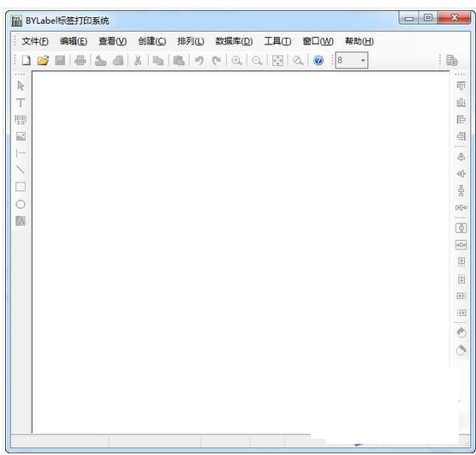Screen dimensions: 476x455
Task: Select the diagonal line tool
Action: [x=21, y=170]
